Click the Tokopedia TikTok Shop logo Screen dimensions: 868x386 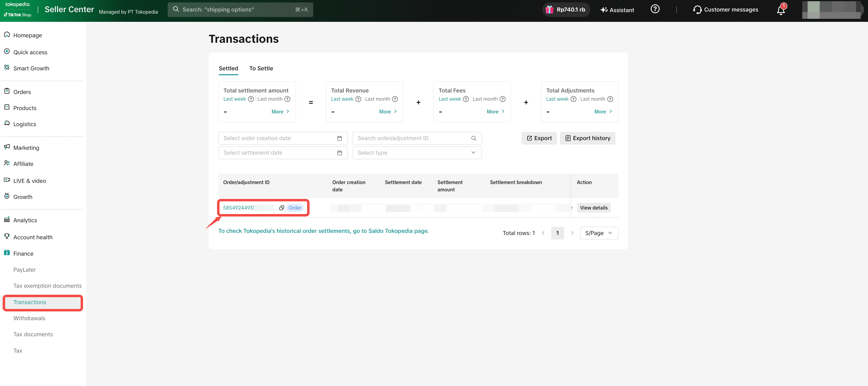point(18,9)
